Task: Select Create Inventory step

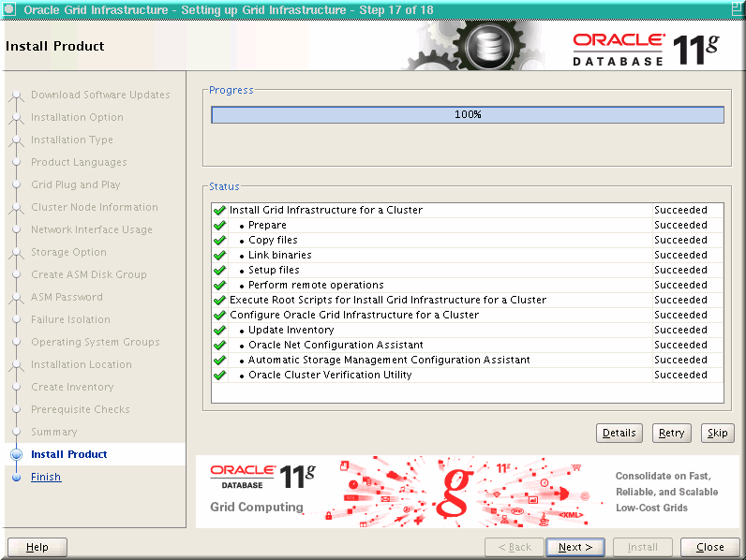Action: (x=72, y=387)
